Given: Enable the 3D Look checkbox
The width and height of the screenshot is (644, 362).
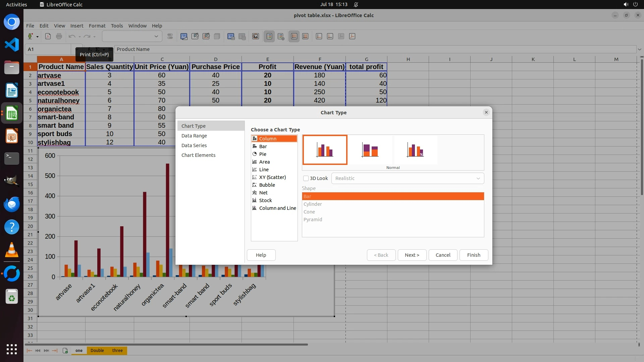Looking at the screenshot, I should click(x=306, y=178).
